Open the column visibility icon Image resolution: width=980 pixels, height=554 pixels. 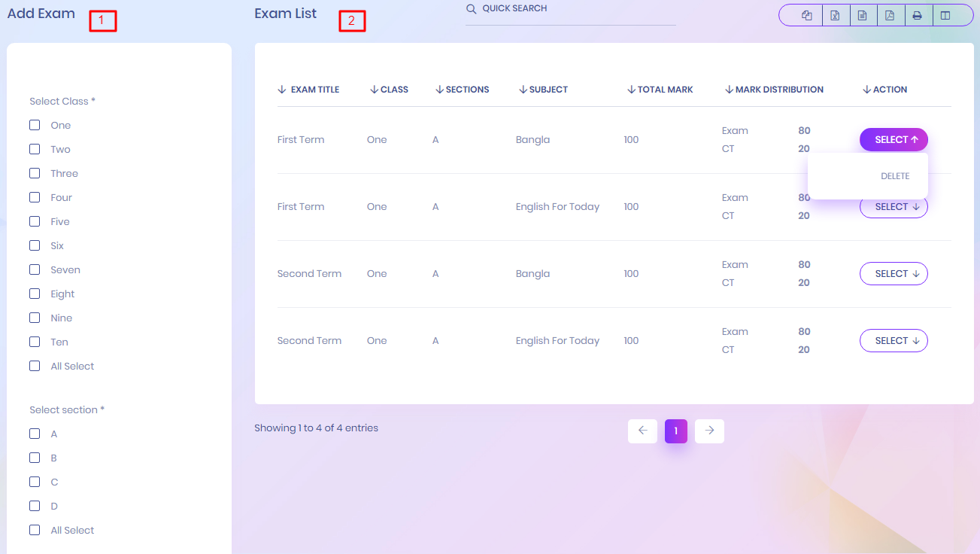[x=945, y=15]
